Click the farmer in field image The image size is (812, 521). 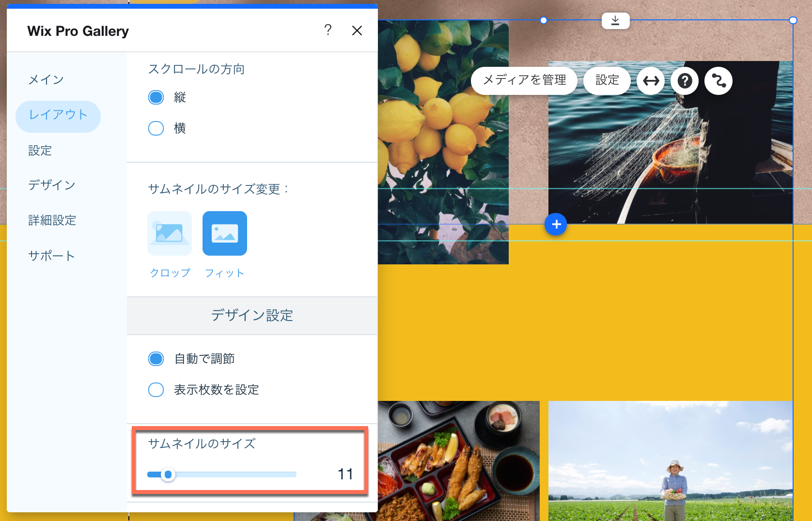[x=671, y=460]
